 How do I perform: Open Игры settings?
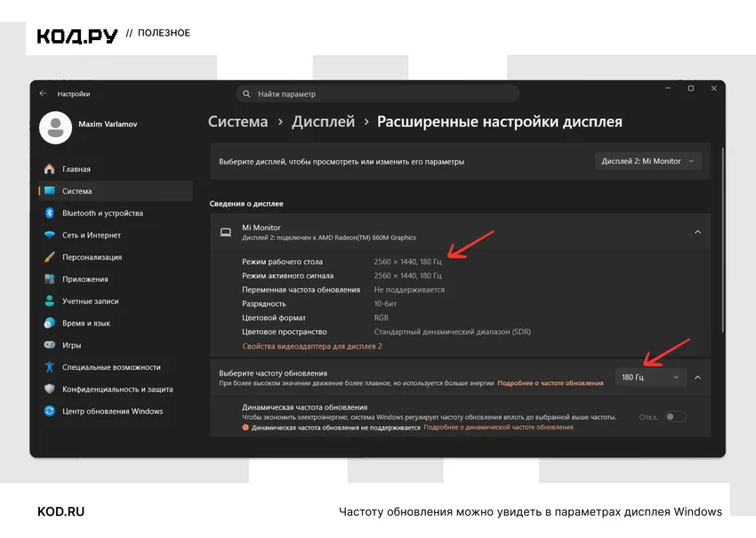[116, 345]
